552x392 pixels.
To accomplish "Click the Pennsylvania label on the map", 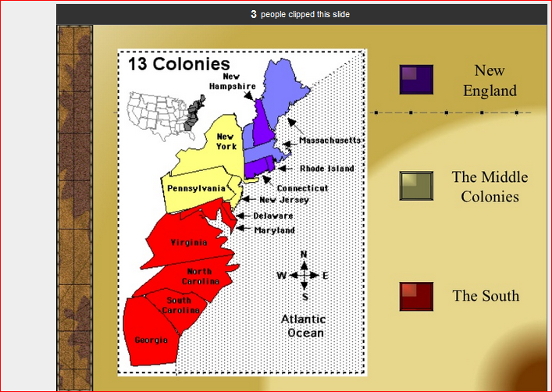I will pos(196,188).
